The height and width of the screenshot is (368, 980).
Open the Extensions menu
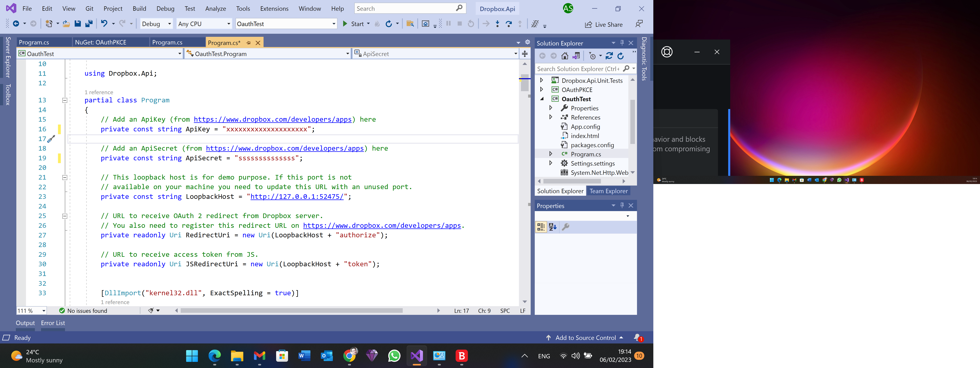[x=274, y=8]
